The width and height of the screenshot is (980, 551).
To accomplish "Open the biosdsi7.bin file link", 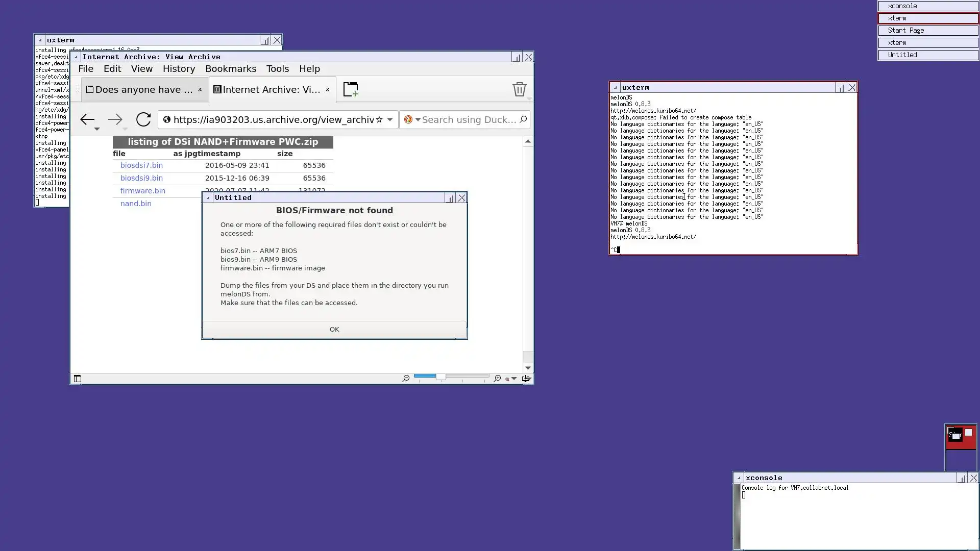I will click(x=141, y=165).
